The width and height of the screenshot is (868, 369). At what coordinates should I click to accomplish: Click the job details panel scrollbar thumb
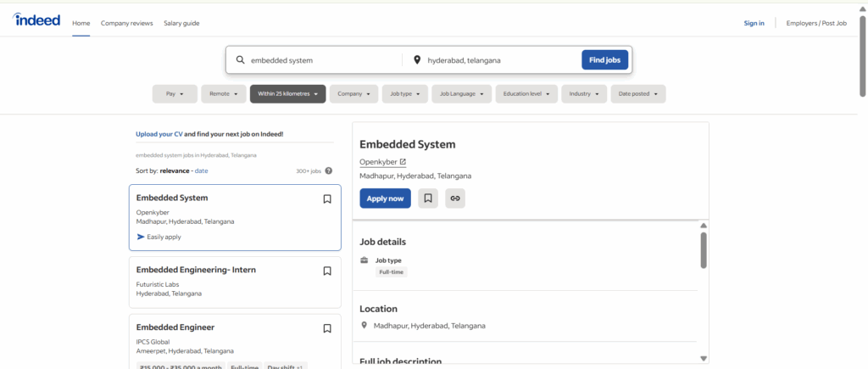(x=704, y=250)
